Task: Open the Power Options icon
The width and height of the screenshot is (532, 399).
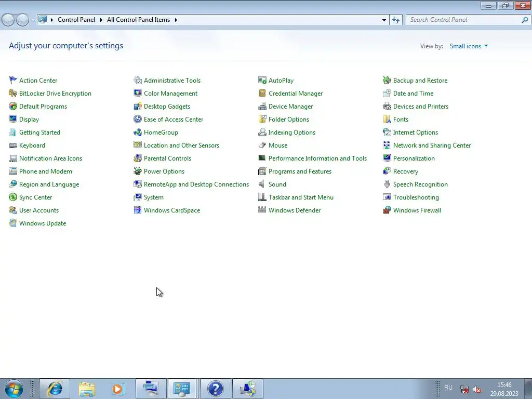Action: (x=137, y=171)
